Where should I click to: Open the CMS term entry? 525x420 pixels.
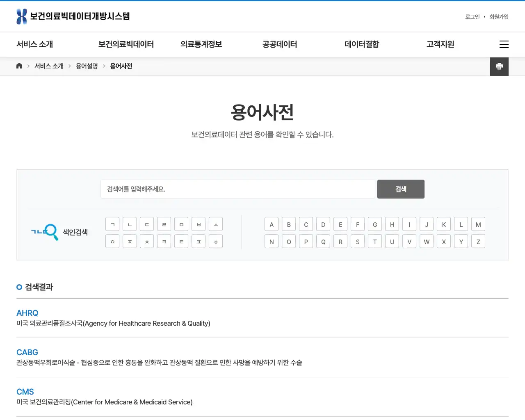pos(25,392)
